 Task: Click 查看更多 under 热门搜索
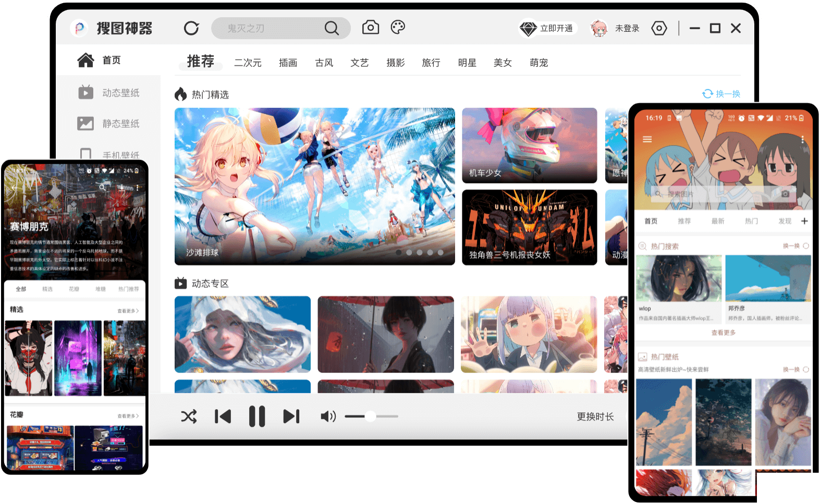tap(723, 333)
